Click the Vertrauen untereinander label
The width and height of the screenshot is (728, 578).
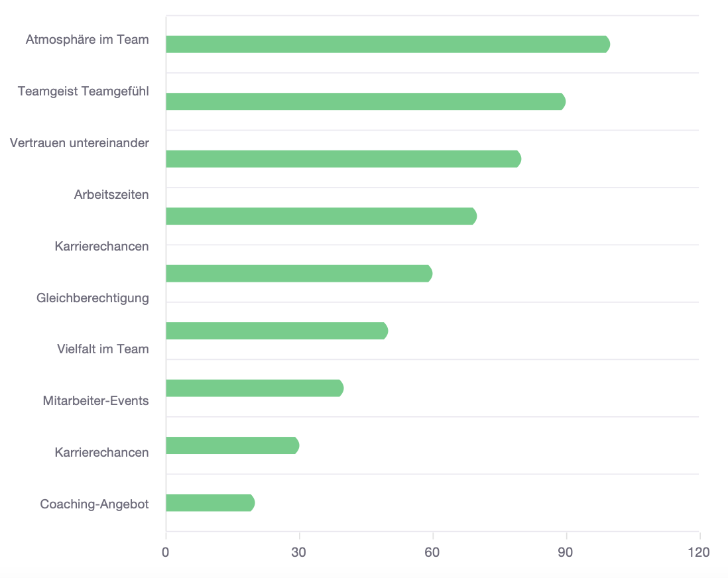pyautogui.click(x=79, y=143)
